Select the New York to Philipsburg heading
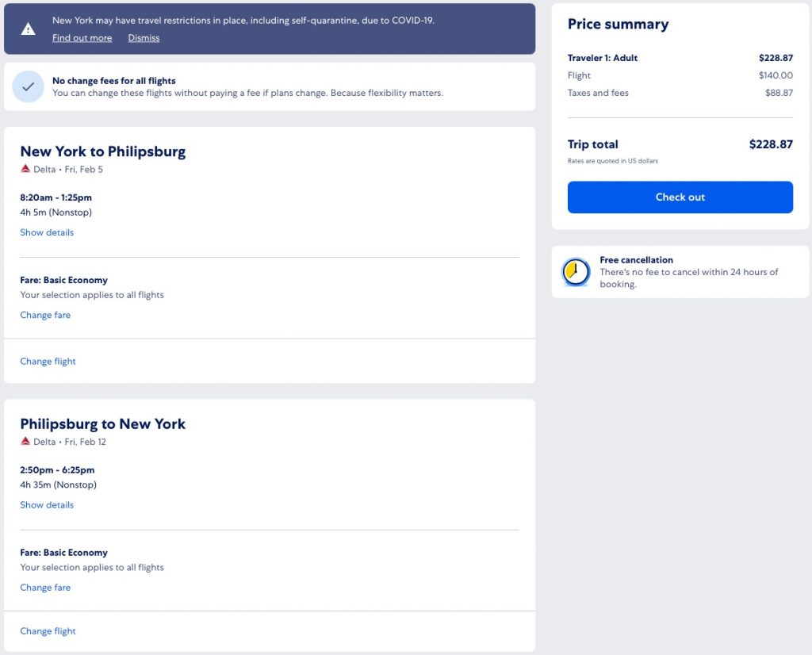Screen dimensions: 812x655 point(103,151)
